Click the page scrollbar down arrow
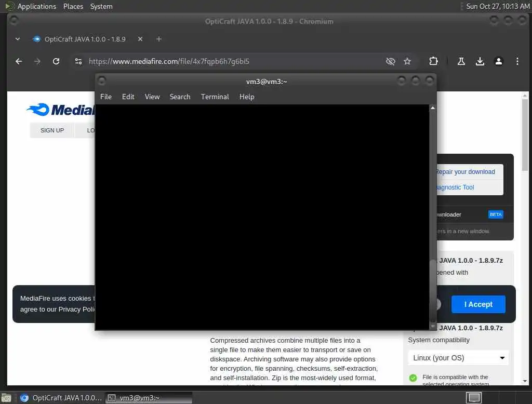Viewport: 532px width, 404px height. [525, 381]
